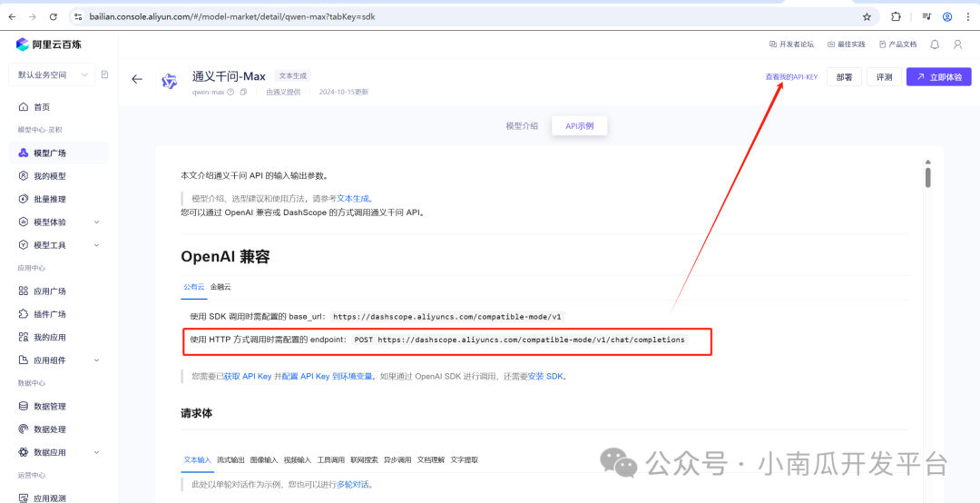Bookmark this page with the star icon
980x503 pixels.
pos(867,17)
